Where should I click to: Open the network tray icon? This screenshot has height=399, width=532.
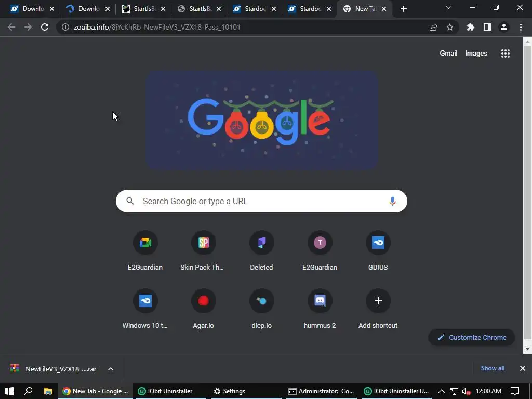point(454,391)
